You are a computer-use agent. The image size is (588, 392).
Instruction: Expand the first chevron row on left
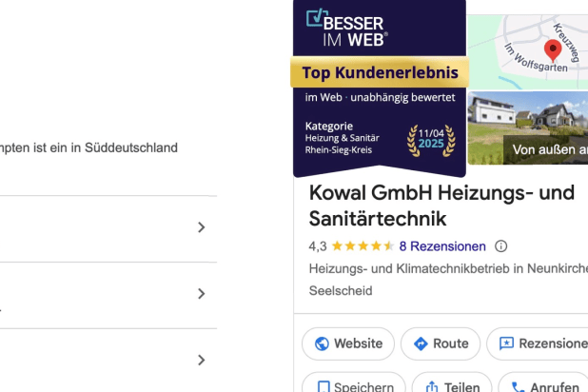tap(201, 227)
